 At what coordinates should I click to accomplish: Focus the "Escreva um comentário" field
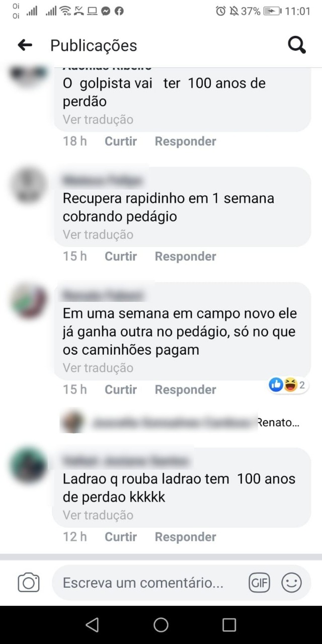[151, 583]
